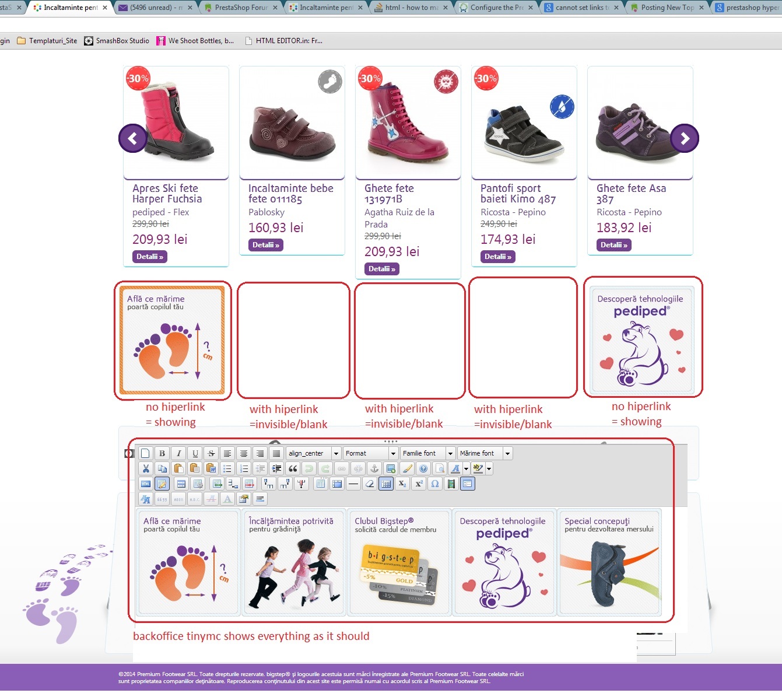Click the 'Special concepuți' banner in the editor
This screenshot has width=782, height=700.
[x=610, y=563]
